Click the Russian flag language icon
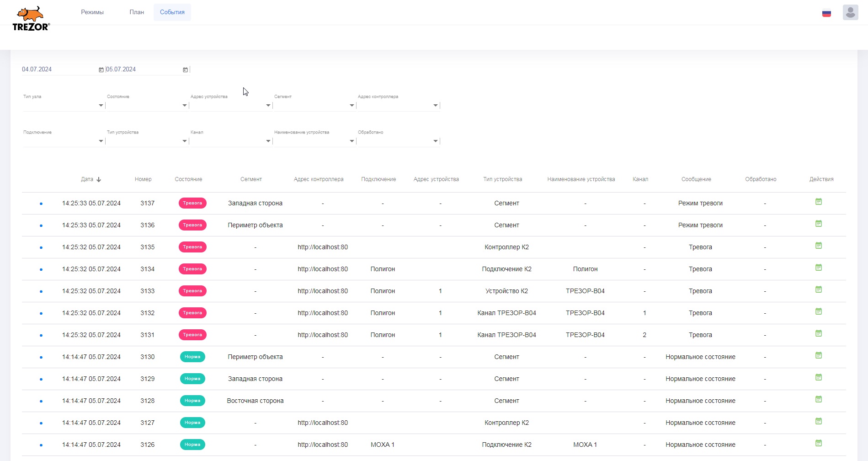Image resolution: width=868 pixels, height=461 pixels. click(x=826, y=13)
